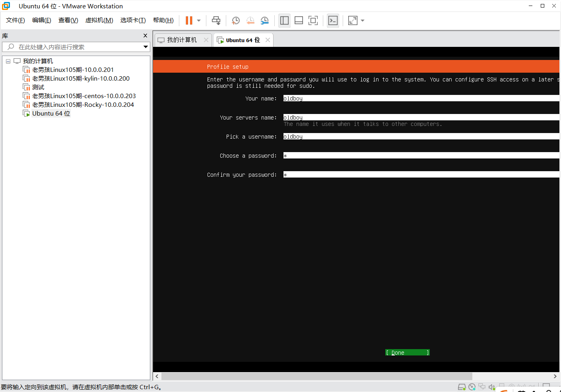The image size is (561, 392).
Task: Open the 帮助(H) menu
Action: coord(163,20)
